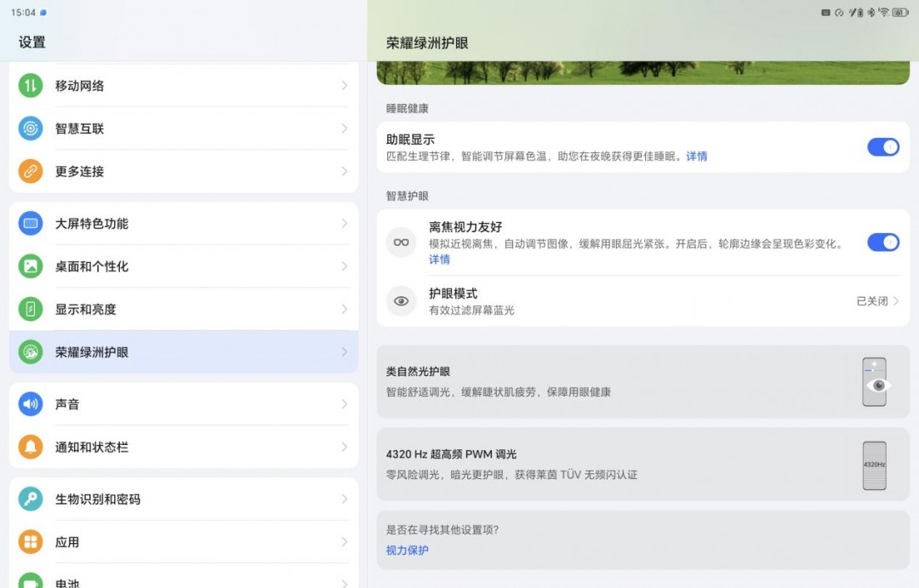This screenshot has height=588, width=919.
Task: Tap the eye icon for 护眼模式
Action: point(402,300)
